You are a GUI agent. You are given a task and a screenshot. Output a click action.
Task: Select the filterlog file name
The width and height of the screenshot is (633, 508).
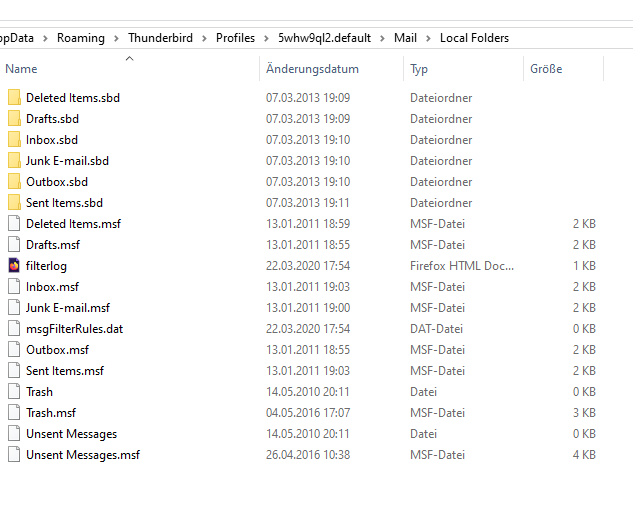coord(46,266)
